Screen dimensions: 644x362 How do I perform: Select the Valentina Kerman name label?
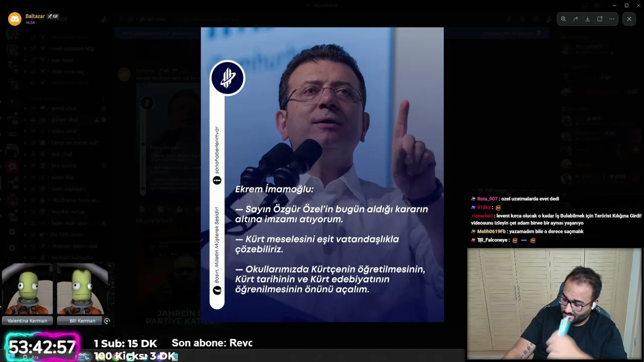27,321
